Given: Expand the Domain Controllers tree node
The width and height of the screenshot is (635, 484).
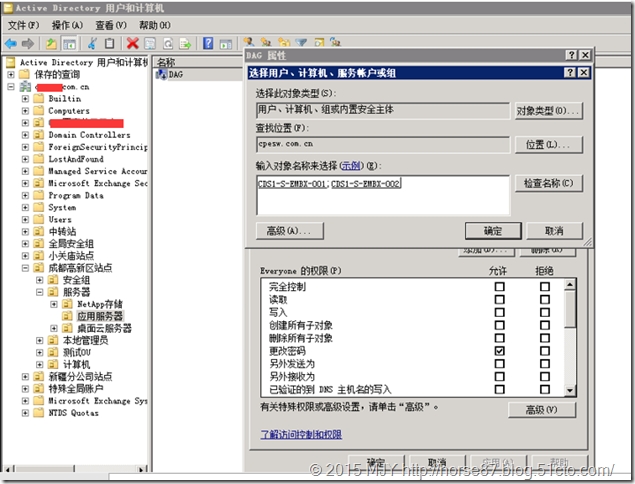Looking at the screenshot, I should point(25,135).
